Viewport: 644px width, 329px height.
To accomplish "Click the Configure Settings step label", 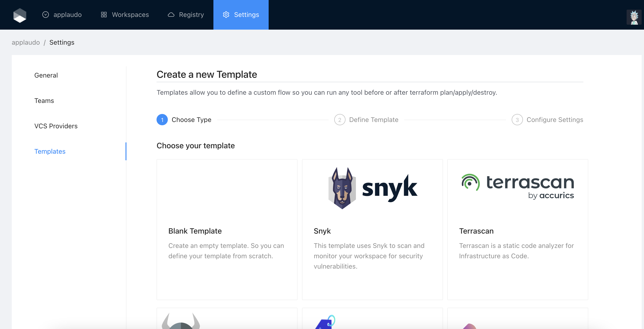I will point(555,120).
